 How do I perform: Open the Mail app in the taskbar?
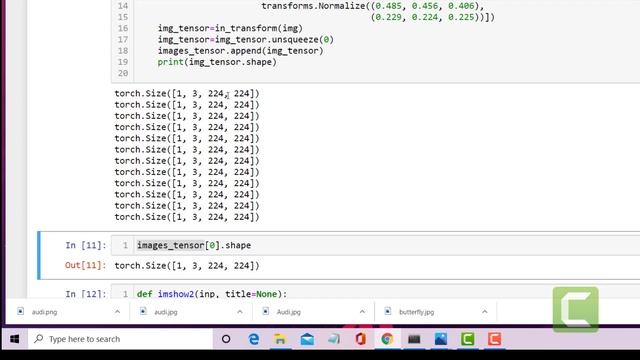(307, 339)
